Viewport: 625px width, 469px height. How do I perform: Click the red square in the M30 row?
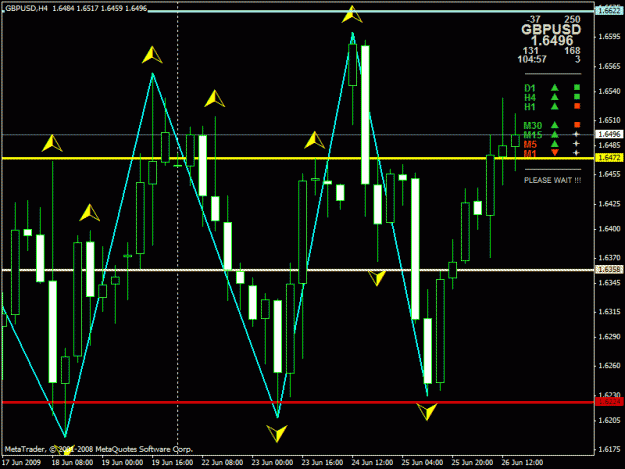(577, 125)
